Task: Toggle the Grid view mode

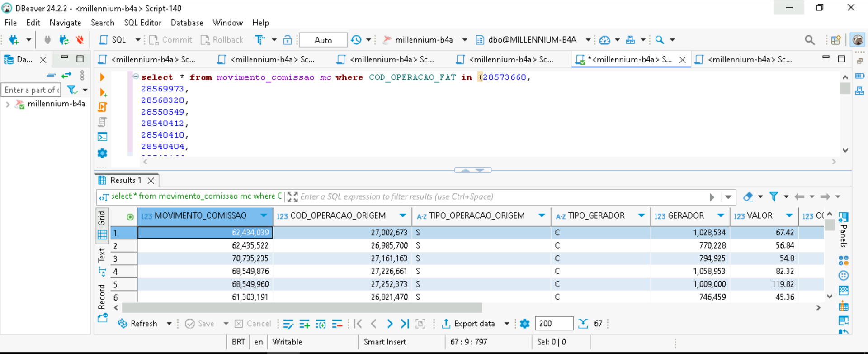Action: (x=102, y=218)
